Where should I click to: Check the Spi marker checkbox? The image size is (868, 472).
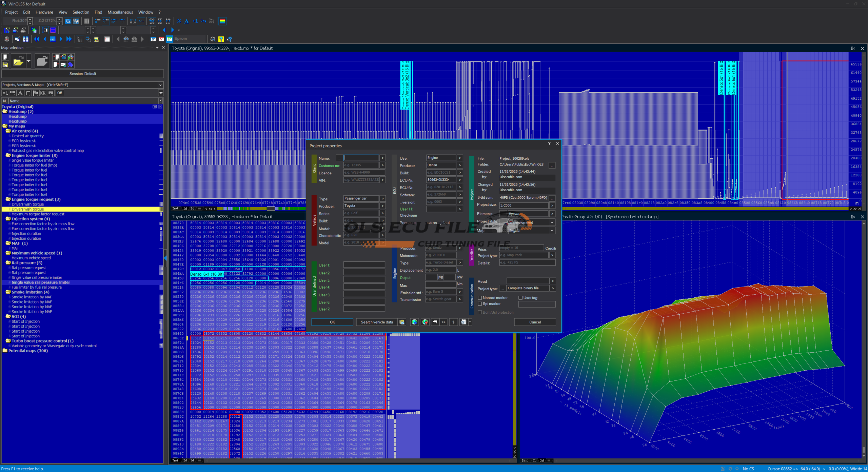click(x=480, y=304)
